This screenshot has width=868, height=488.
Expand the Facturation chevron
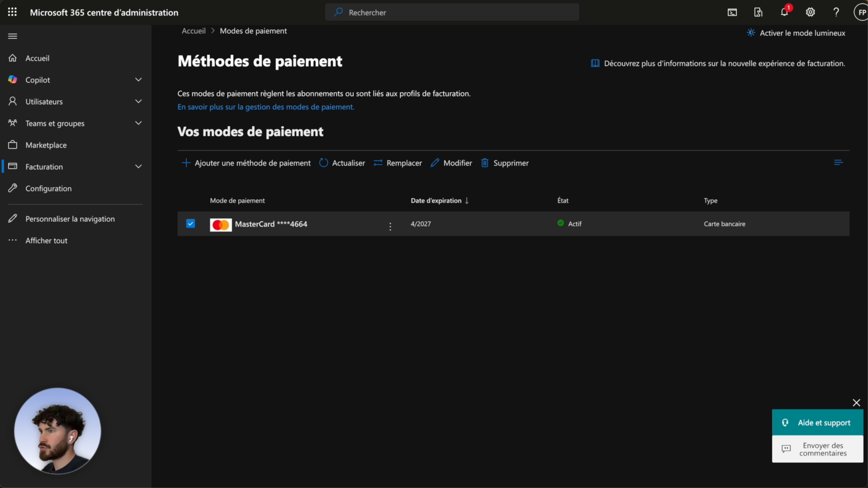pos(138,166)
